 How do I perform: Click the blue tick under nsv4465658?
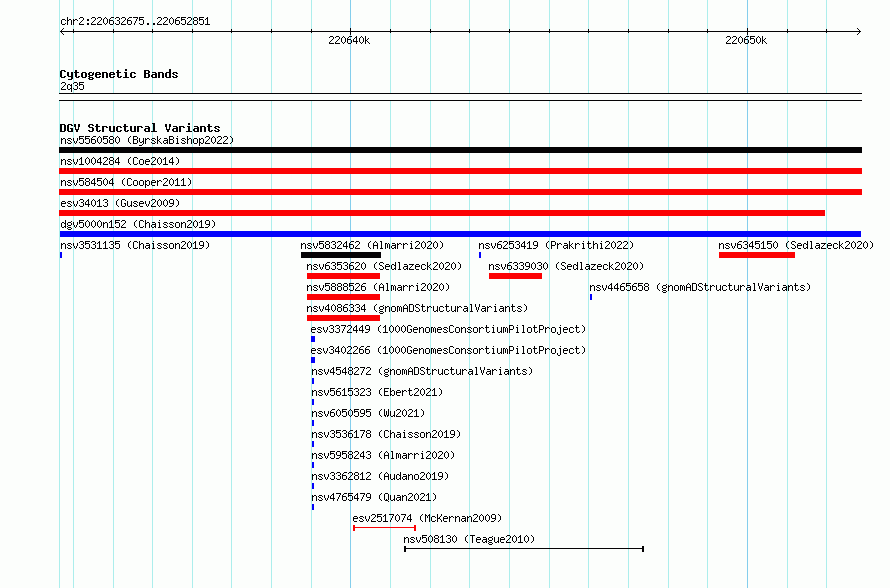click(x=591, y=297)
